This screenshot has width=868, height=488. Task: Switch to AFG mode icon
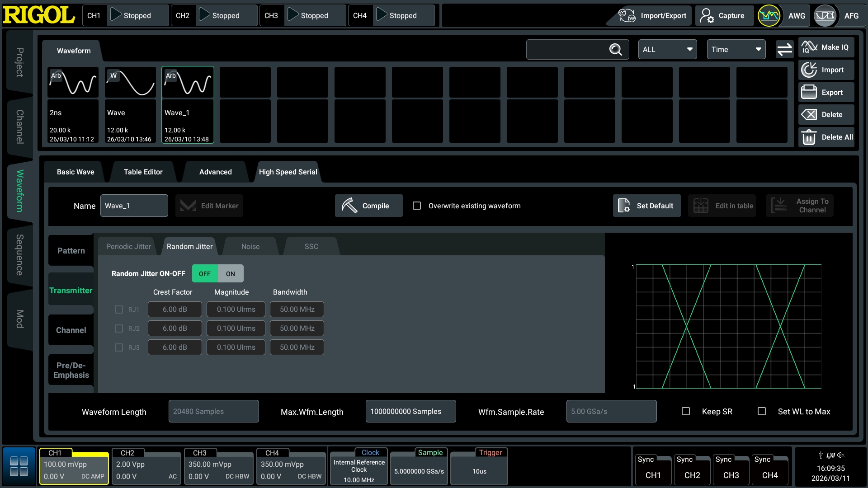coord(825,16)
